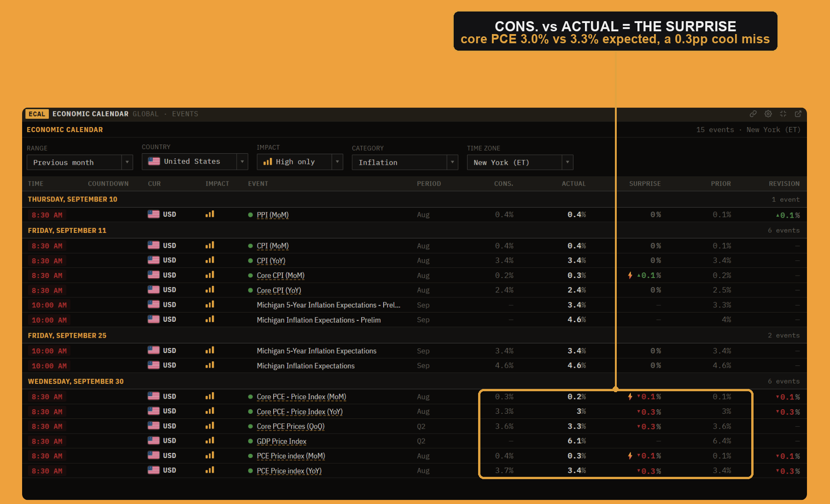Click the 10:00 AM time on Michigan 5-Year Prelim row

[49, 305]
